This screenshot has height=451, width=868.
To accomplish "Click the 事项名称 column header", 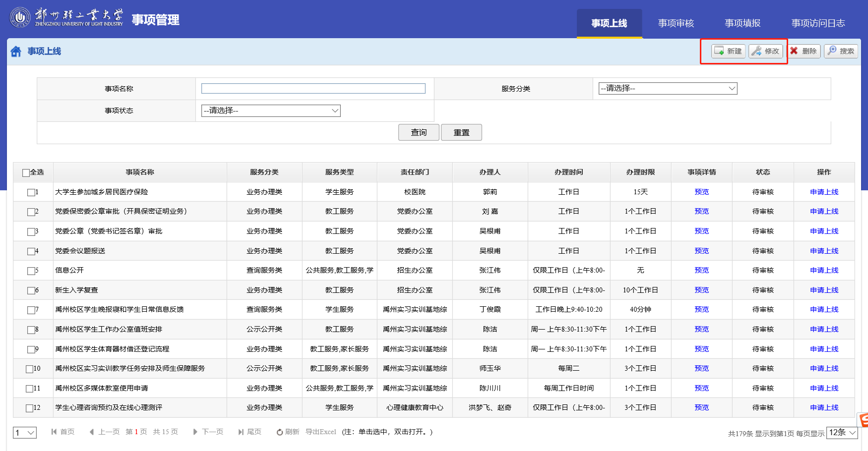I will pyautogui.click(x=140, y=172).
